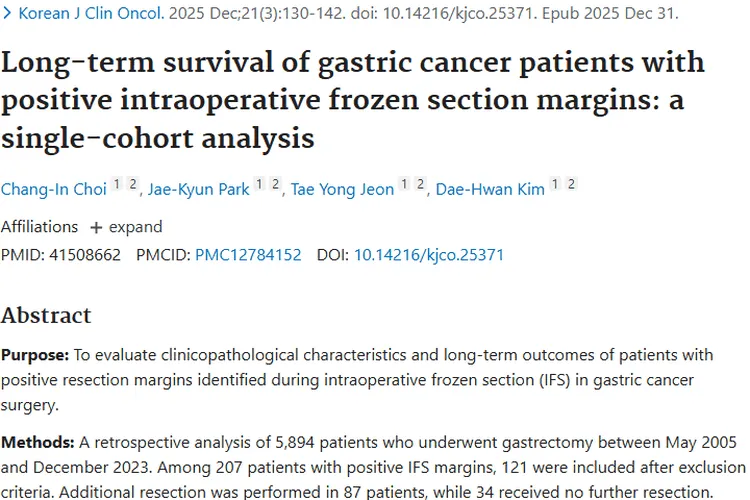The image size is (750, 500).
Task: Click affiliation superscript 2 after Chang-In Choi
Action: 133,185
